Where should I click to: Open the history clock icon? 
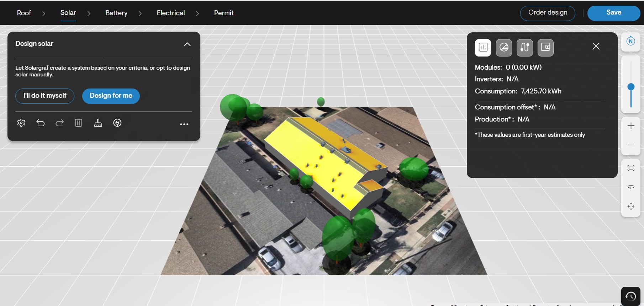click(x=631, y=296)
